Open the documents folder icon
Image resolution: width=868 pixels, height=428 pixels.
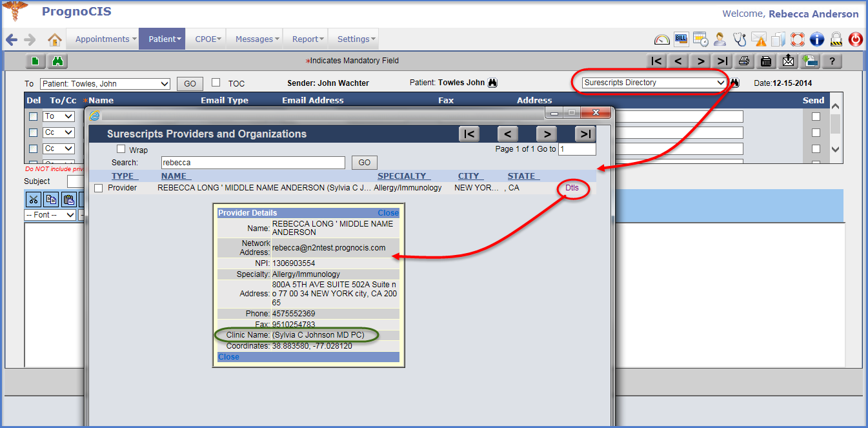pos(778,39)
